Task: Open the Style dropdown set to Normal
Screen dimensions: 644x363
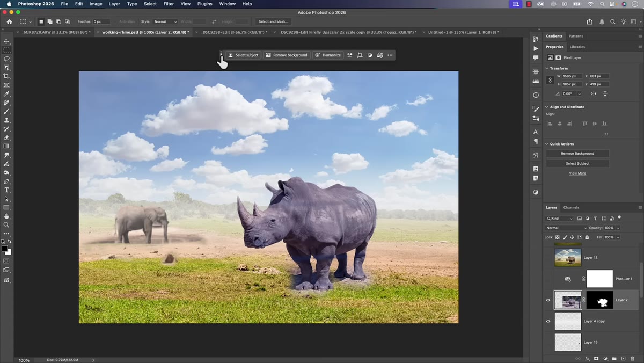Action: pos(165,21)
